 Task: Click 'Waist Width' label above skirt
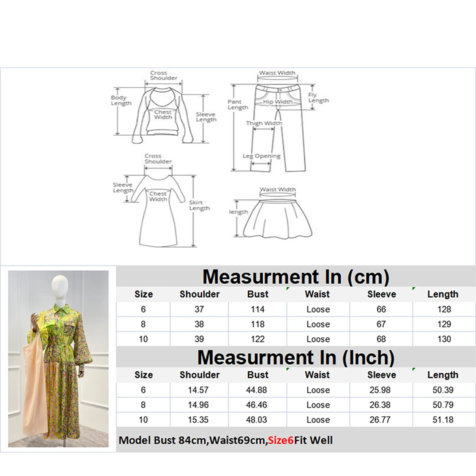[x=277, y=189]
